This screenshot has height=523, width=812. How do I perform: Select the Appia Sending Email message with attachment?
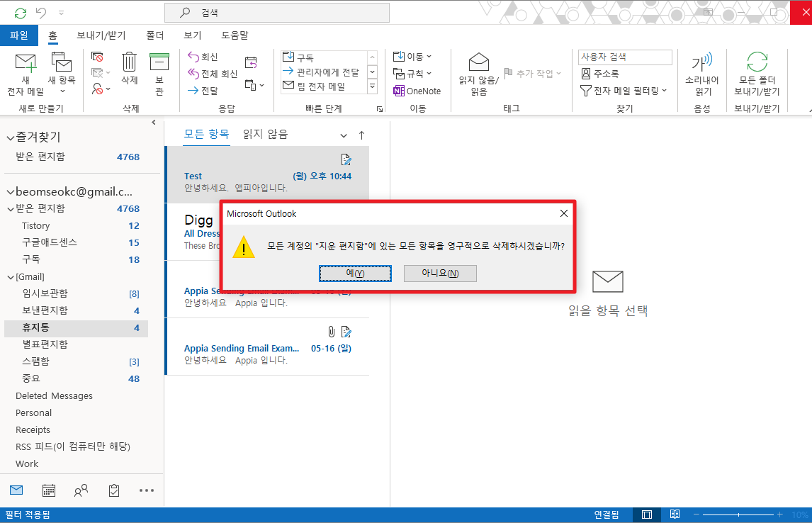coord(267,347)
